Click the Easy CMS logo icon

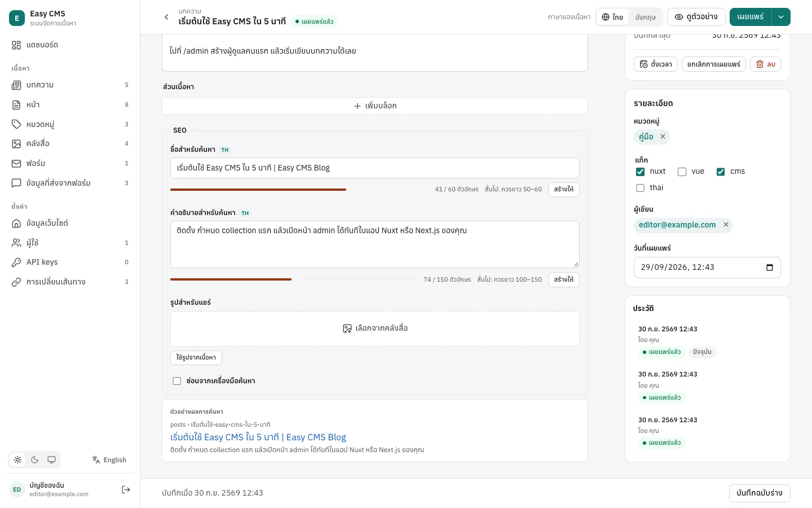pyautogui.click(x=17, y=18)
